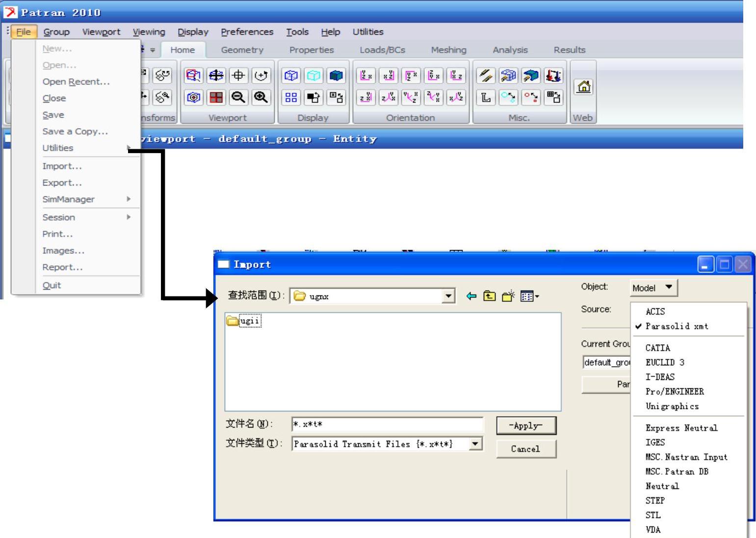Select the checked Parasolid xmt source option

pos(677,326)
